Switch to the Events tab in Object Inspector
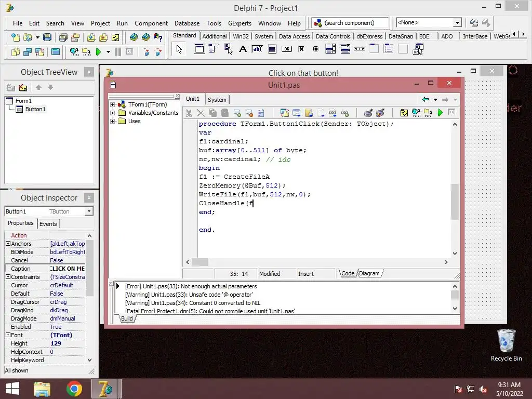 click(x=48, y=224)
